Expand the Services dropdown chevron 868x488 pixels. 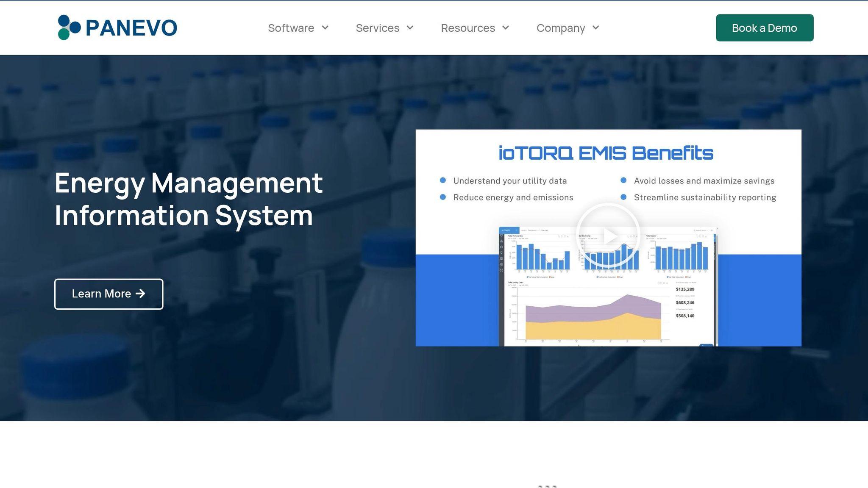[x=410, y=28]
